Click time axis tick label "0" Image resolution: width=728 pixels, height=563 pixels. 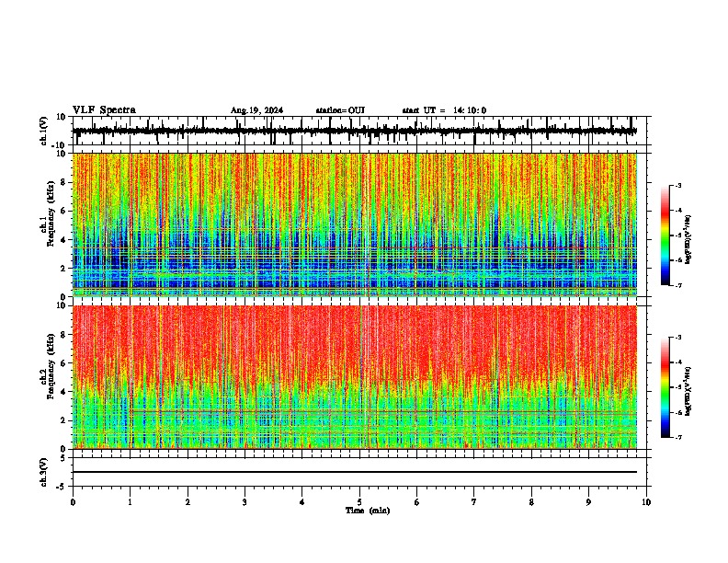click(x=73, y=502)
